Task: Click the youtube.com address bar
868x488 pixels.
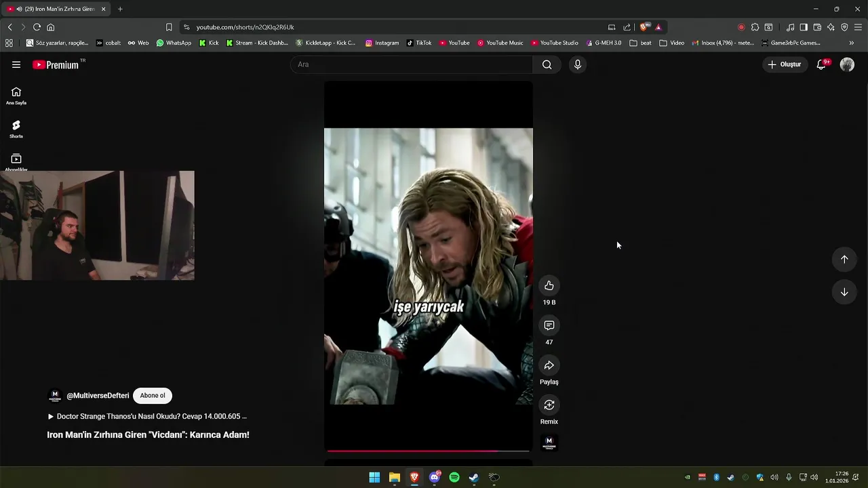Action: click(x=393, y=27)
